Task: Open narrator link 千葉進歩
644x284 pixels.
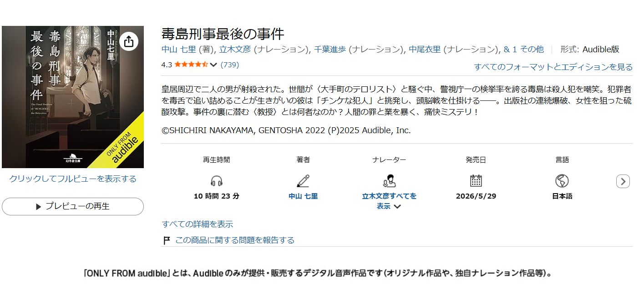Action: (x=330, y=50)
